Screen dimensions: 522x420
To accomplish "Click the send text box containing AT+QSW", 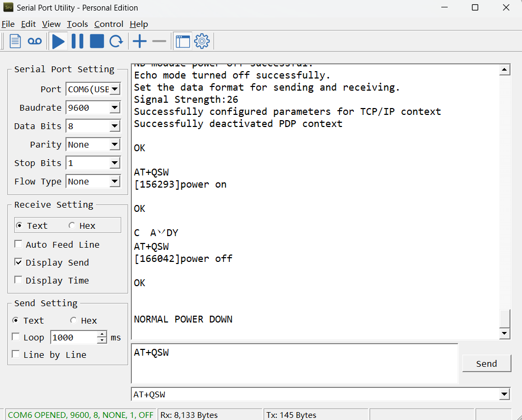I will point(295,364).
